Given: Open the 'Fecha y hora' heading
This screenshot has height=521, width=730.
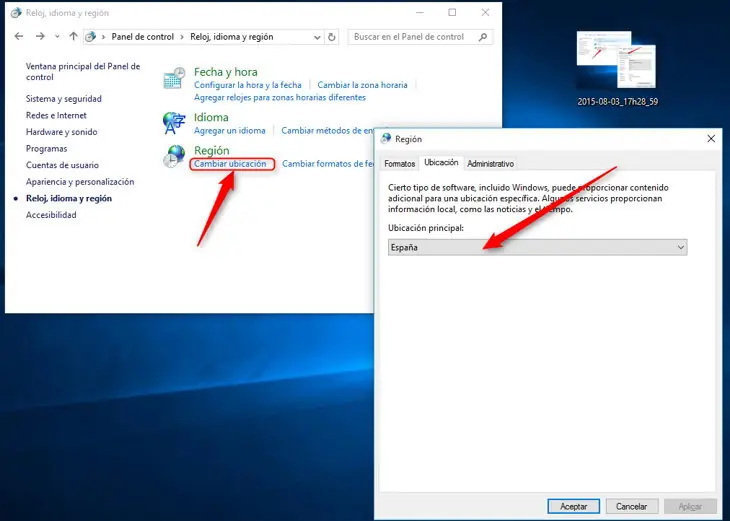Looking at the screenshot, I should coord(225,72).
